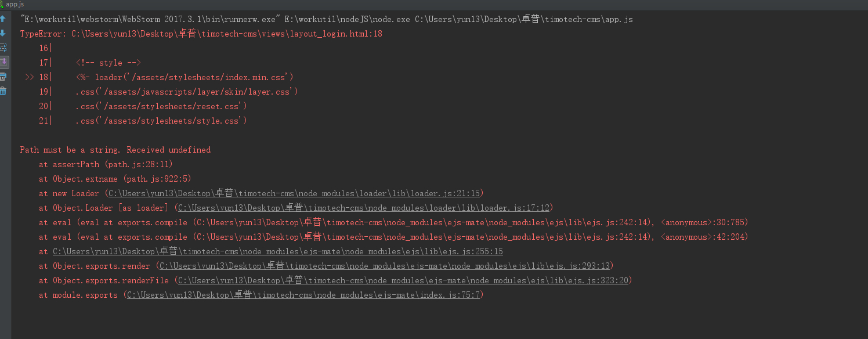Click the 'Path must be a string' error message
The height and width of the screenshot is (339, 868).
click(115, 150)
